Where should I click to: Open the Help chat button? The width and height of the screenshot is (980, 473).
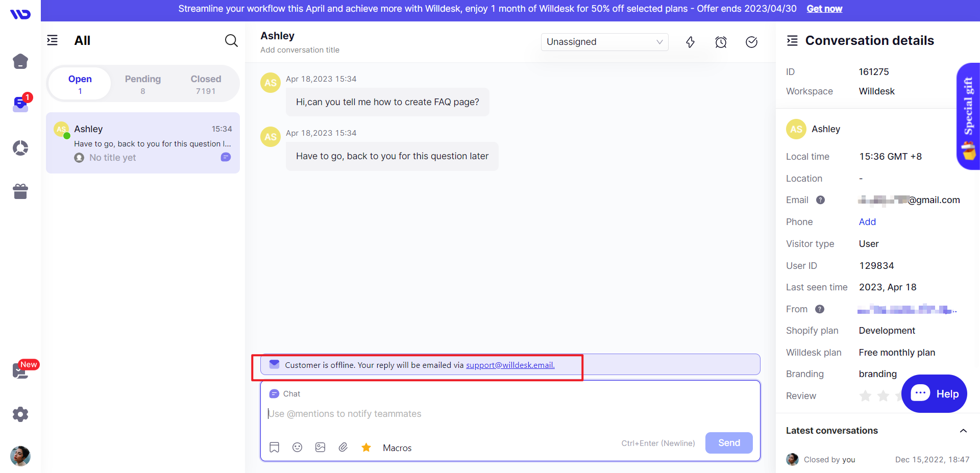point(934,394)
